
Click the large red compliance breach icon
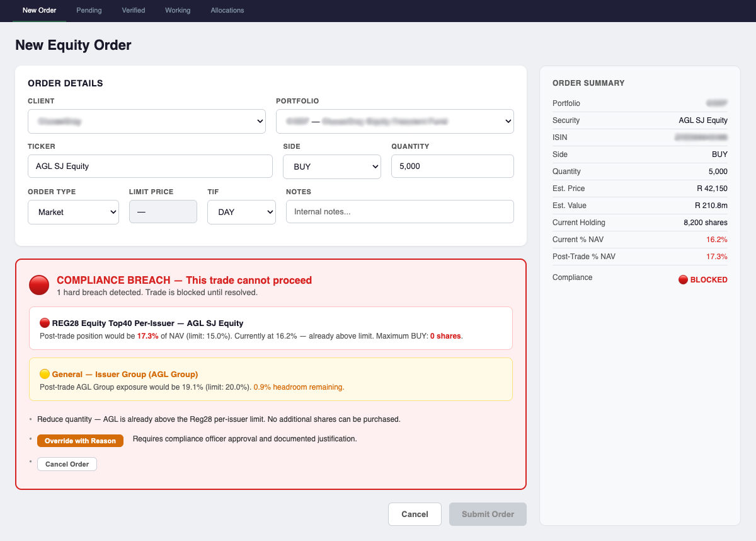coord(39,285)
